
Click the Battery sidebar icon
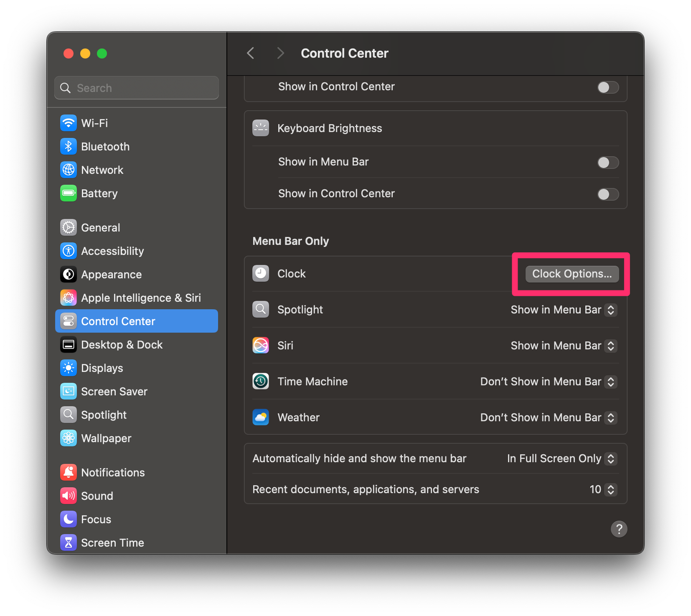(x=69, y=193)
